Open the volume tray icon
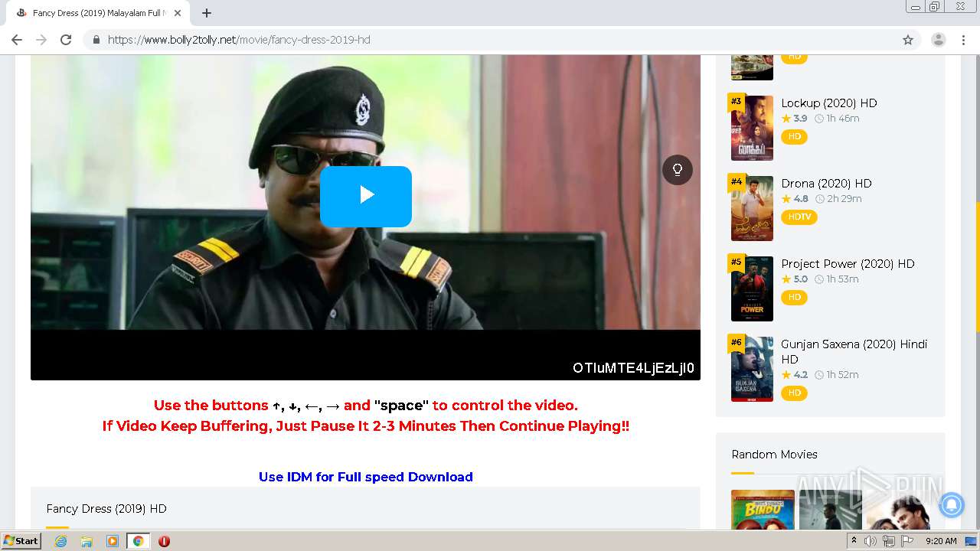 point(871,541)
